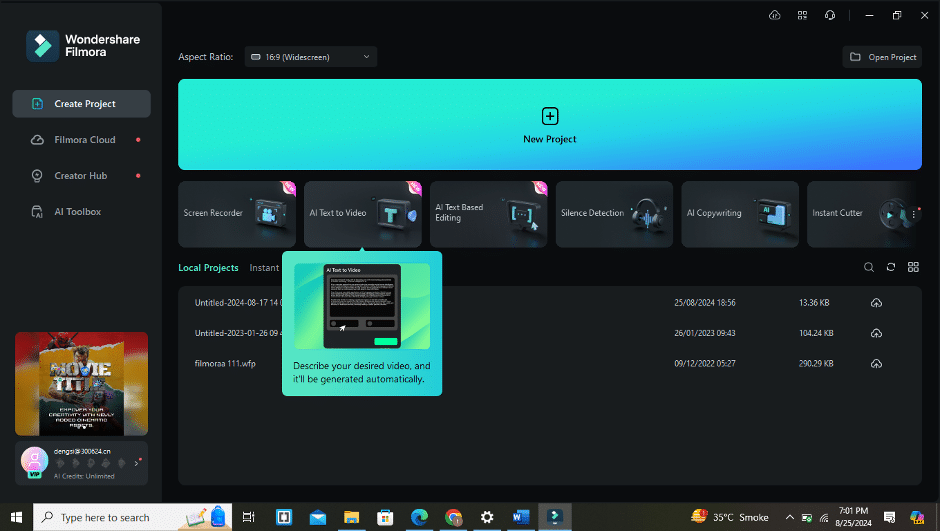The height and width of the screenshot is (531, 941).
Task: Click the Open Project button
Action: [882, 57]
